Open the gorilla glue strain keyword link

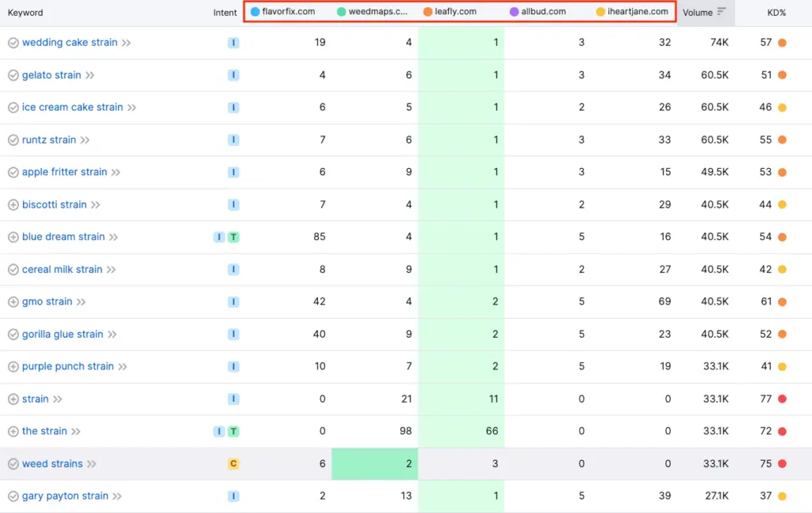(x=63, y=334)
